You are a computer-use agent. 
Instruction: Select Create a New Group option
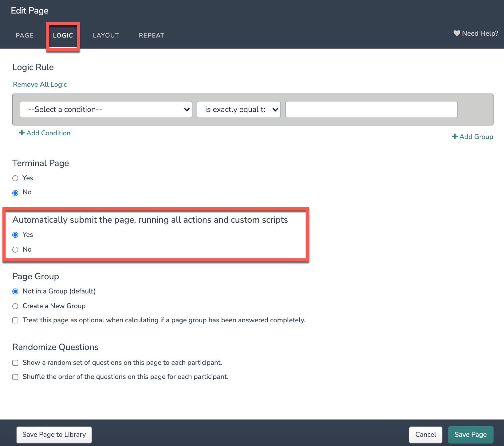pyautogui.click(x=15, y=306)
